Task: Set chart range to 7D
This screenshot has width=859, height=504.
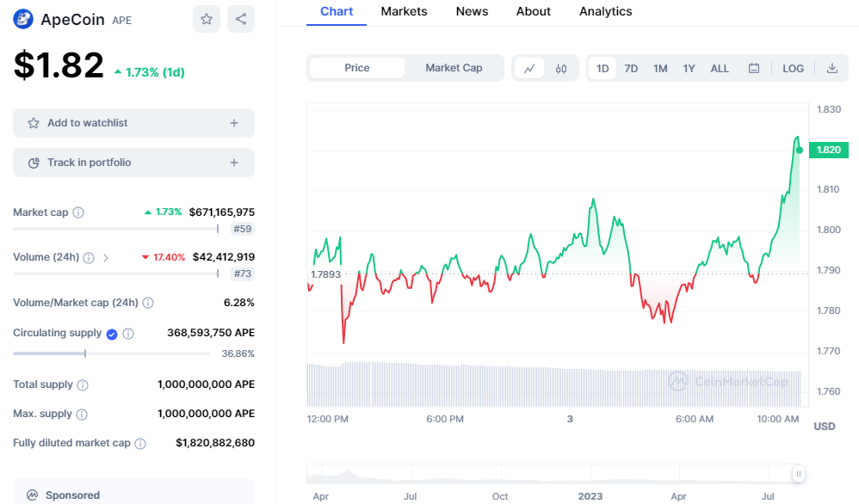Action: [x=631, y=69]
